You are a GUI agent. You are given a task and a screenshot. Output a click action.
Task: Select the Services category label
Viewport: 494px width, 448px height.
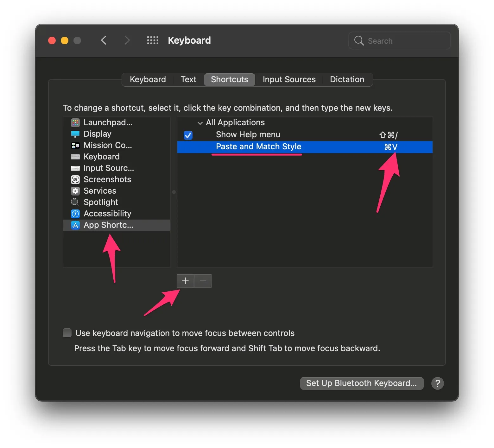[x=100, y=191]
